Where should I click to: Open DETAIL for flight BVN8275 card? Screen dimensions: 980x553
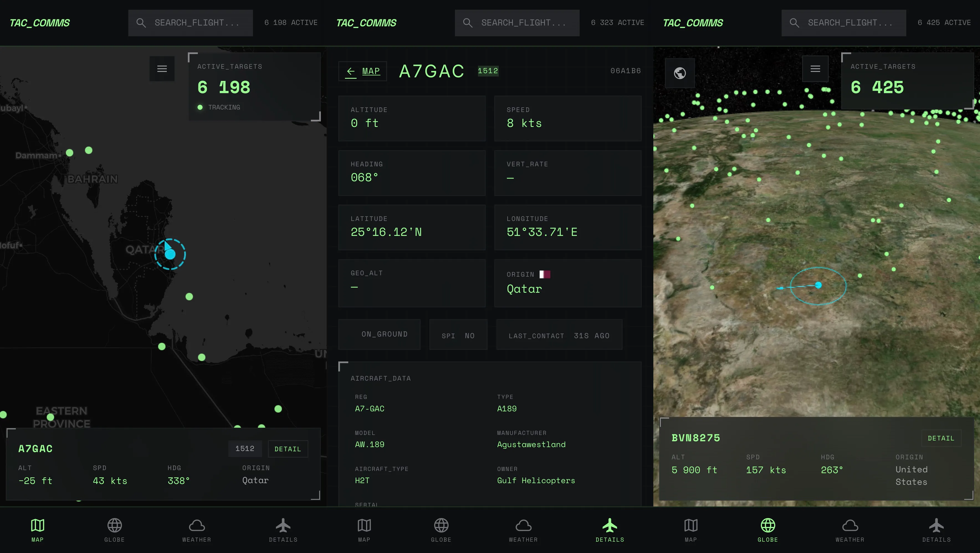pyautogui.click(x=941, y=438)
